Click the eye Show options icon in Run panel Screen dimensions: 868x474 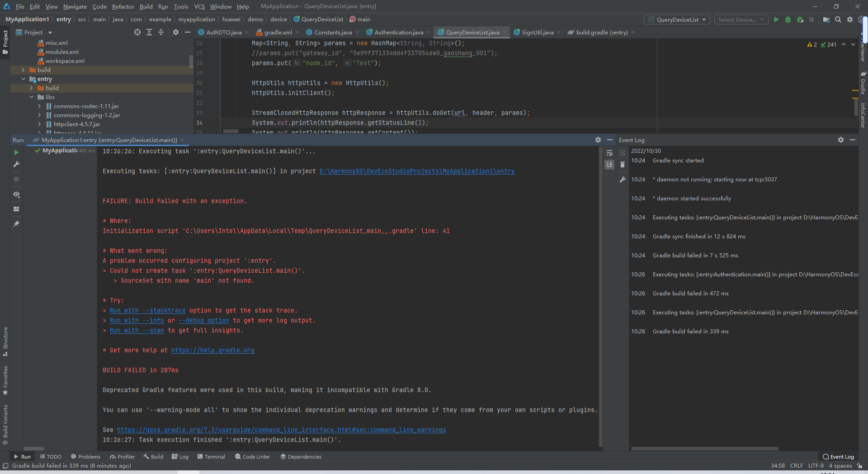(x=16, y=194)
